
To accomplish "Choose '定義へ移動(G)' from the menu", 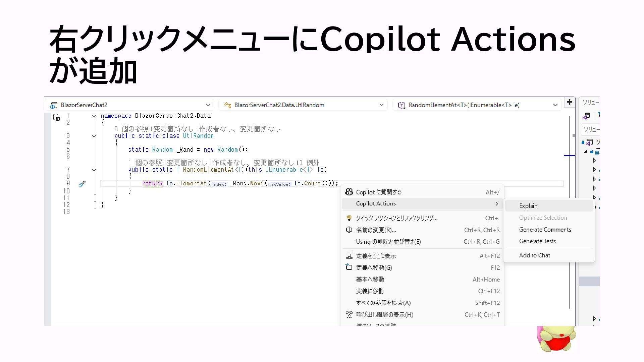I will [423, 267].
